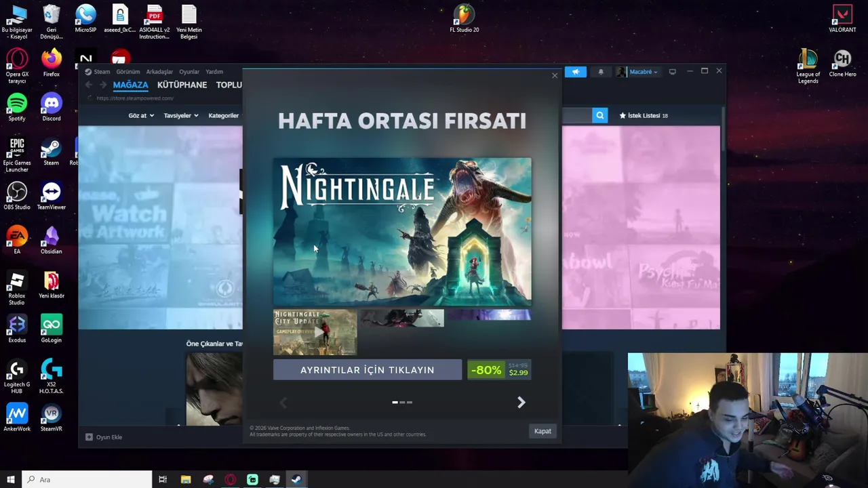This screenshot has height=488, width=868.
Task: Click the Steam store page scrollbar
Action: [x=723, y=129]
